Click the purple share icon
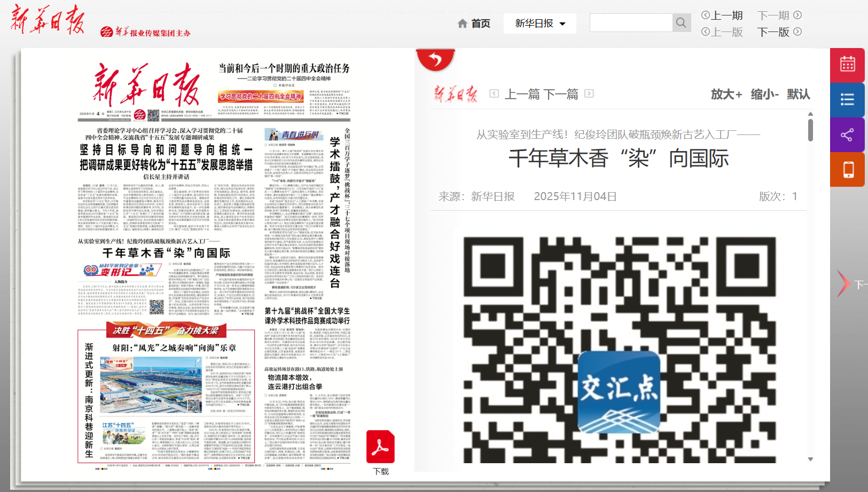The width and height of the screenshot is (868, 492). point(847,134)
